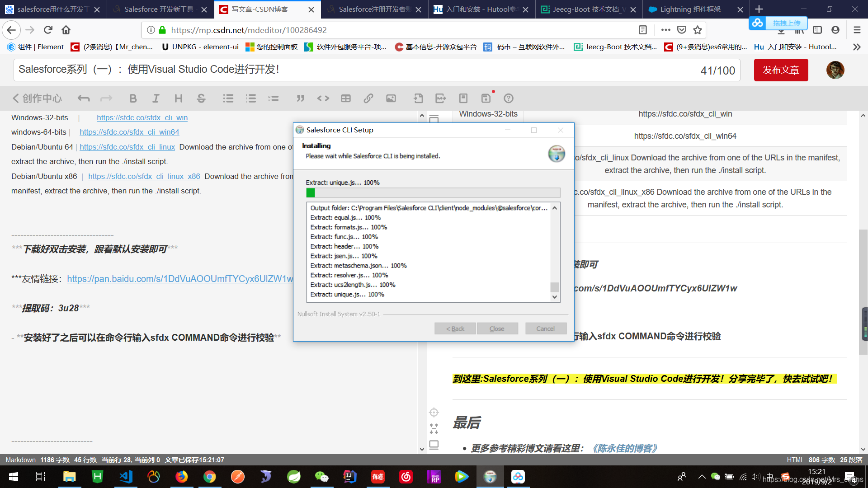Open the editor help question icon
This screenshot has width=868, height=488.
[509, 99]
